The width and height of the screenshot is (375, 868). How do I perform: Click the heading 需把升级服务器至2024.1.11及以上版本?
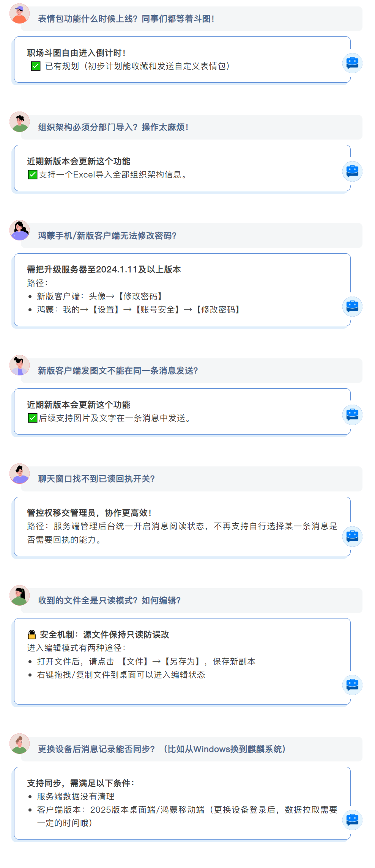(x=104, y=269)
